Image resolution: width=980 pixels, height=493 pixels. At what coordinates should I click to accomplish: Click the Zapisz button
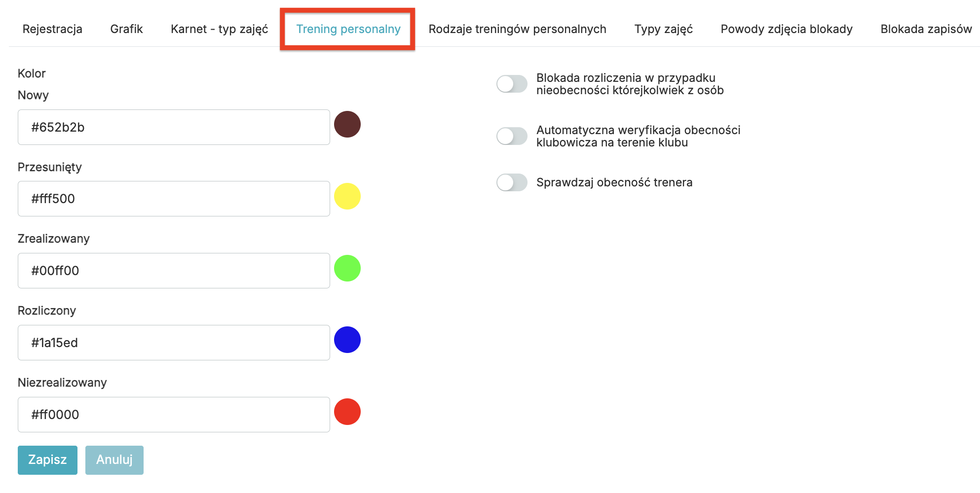(x=47, y=460)
